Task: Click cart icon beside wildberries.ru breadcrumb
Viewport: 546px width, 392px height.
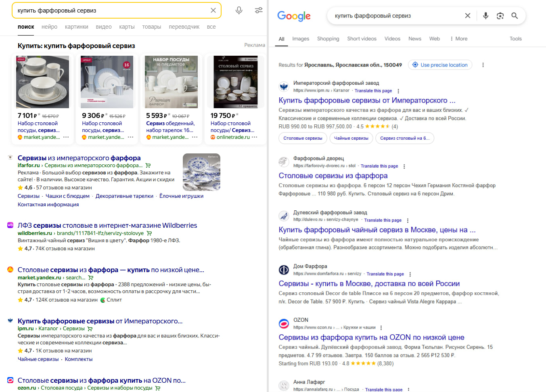Action: (149, 233)
